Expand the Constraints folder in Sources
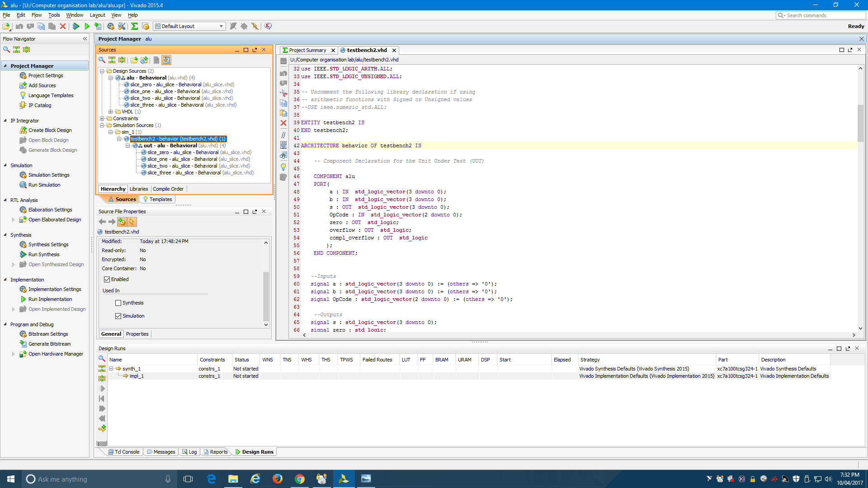Image resolution: width=868 pixels, height=488 pixels. coord(102,118)
